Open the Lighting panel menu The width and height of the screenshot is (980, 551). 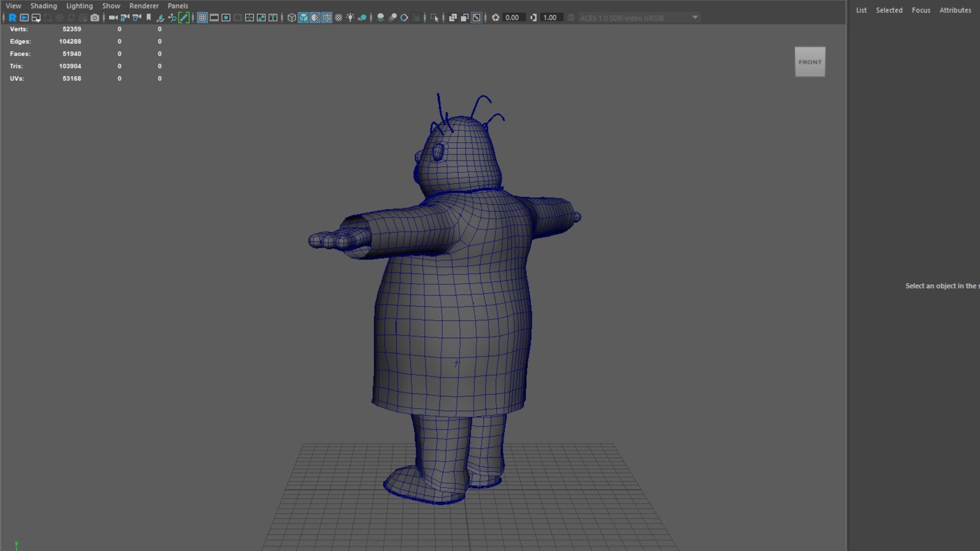(79, 6)
